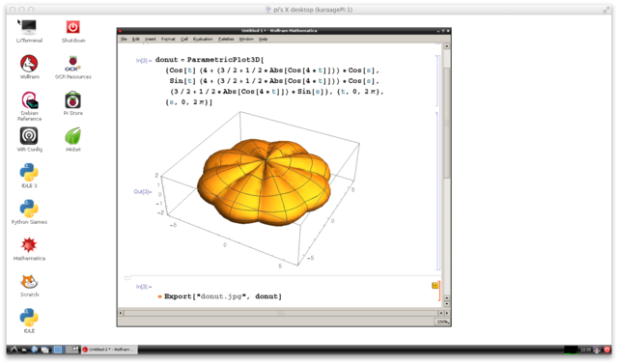Launch the Wolfram desktop icon
Screen dimensions: 618x364
click(x=29, y=67)
